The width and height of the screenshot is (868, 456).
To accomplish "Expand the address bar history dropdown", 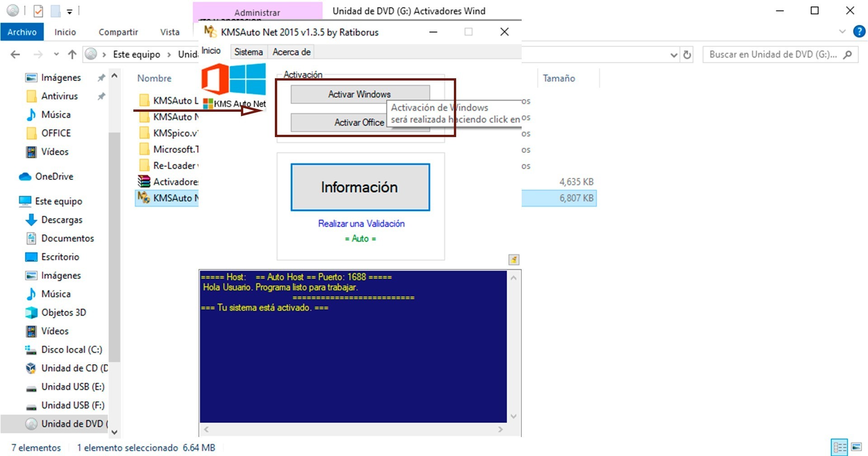I will (674, 55).
